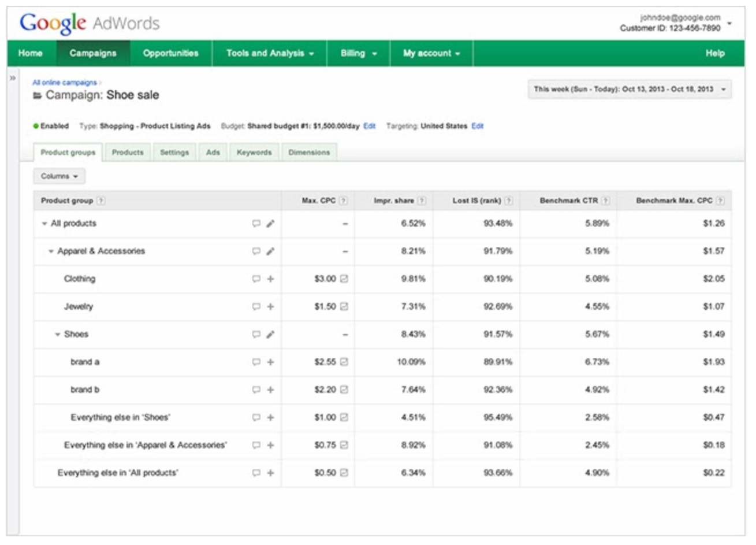756x545 pixels.
Task: Click comment icon in Clothing row
Action: click(x=256, y=279)
